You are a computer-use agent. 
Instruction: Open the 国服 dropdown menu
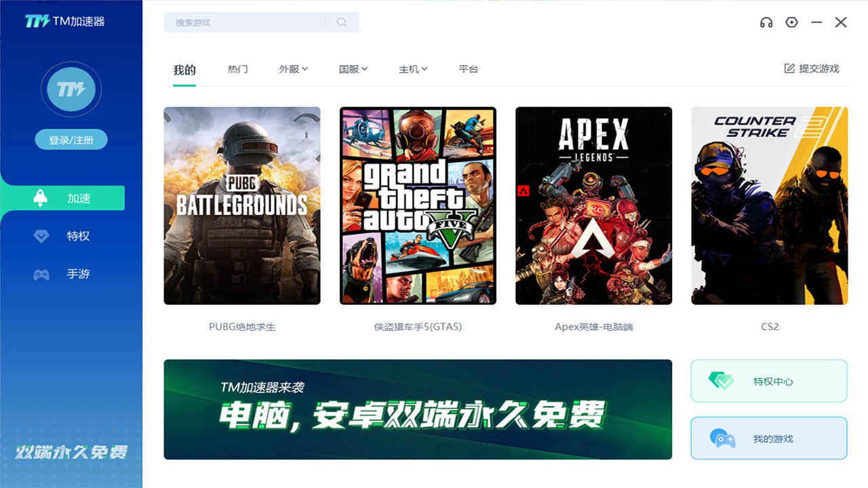coord(353,68)
